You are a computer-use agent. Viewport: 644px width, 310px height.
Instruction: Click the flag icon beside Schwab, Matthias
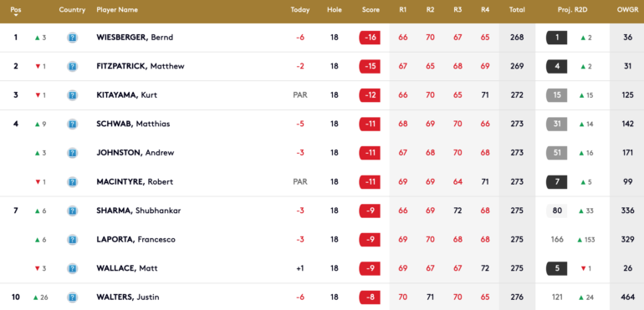(x=72, y=124)
